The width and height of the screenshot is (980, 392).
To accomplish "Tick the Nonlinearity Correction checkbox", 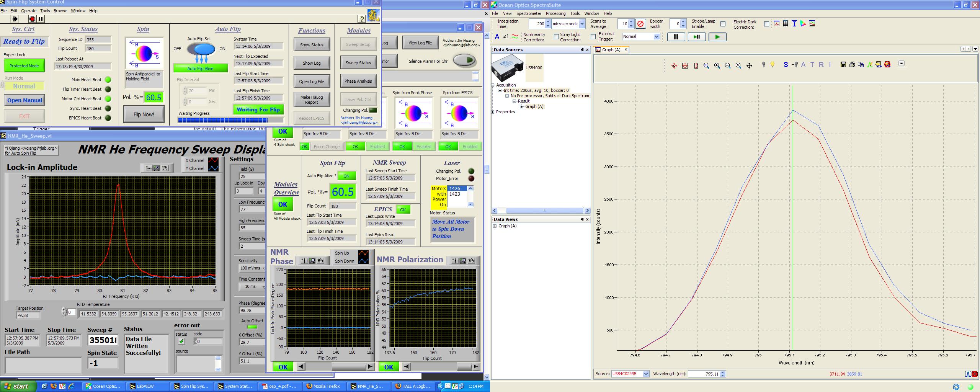I will [x=556, y=37].
